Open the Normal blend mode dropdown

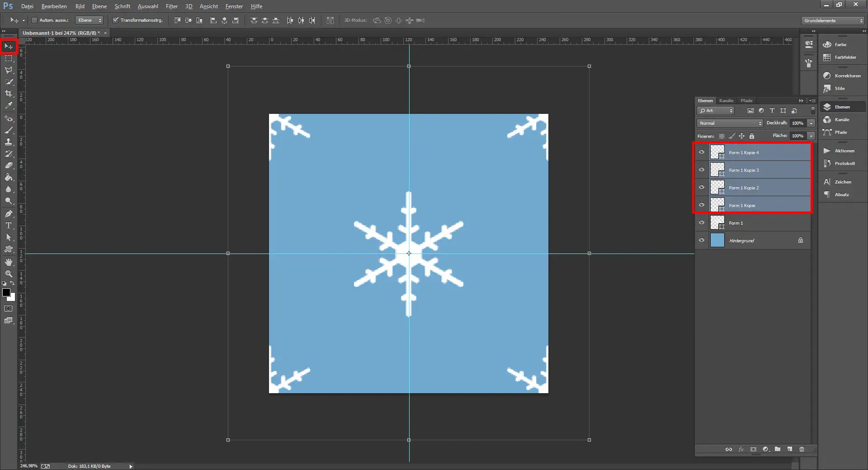click(729, 123)
